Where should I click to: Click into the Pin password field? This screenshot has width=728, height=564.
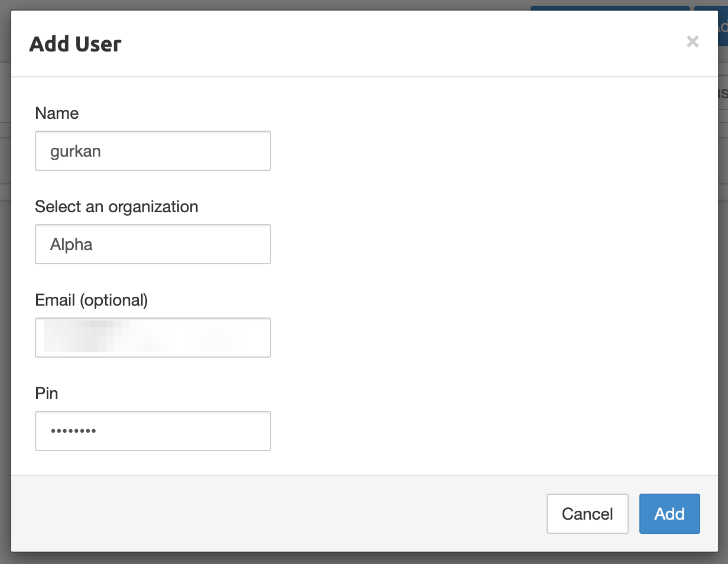[x=153, y=431]
